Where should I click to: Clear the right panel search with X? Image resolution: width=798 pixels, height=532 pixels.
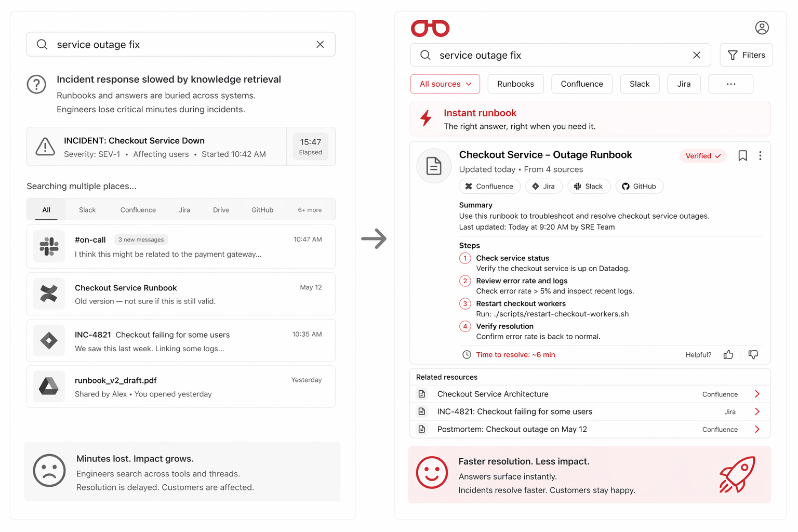[x=697, y=55]
